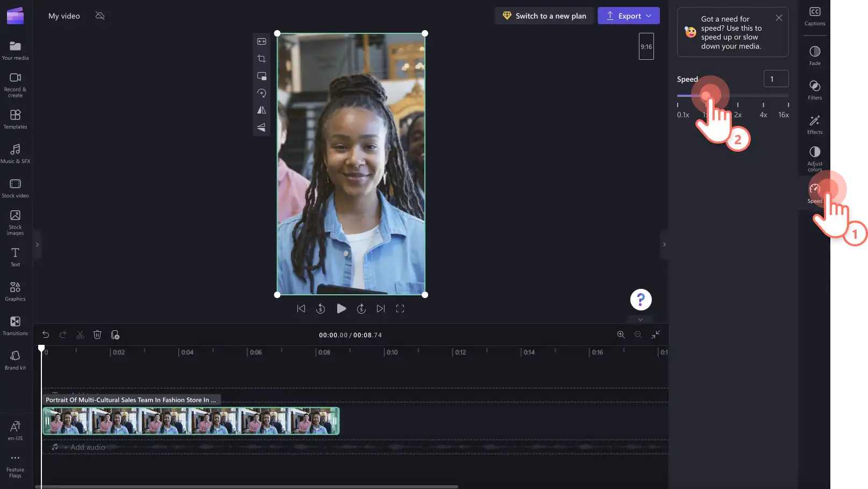Open Captions panel
Viewport: 868px width, 489px height.
pos(815,16)
